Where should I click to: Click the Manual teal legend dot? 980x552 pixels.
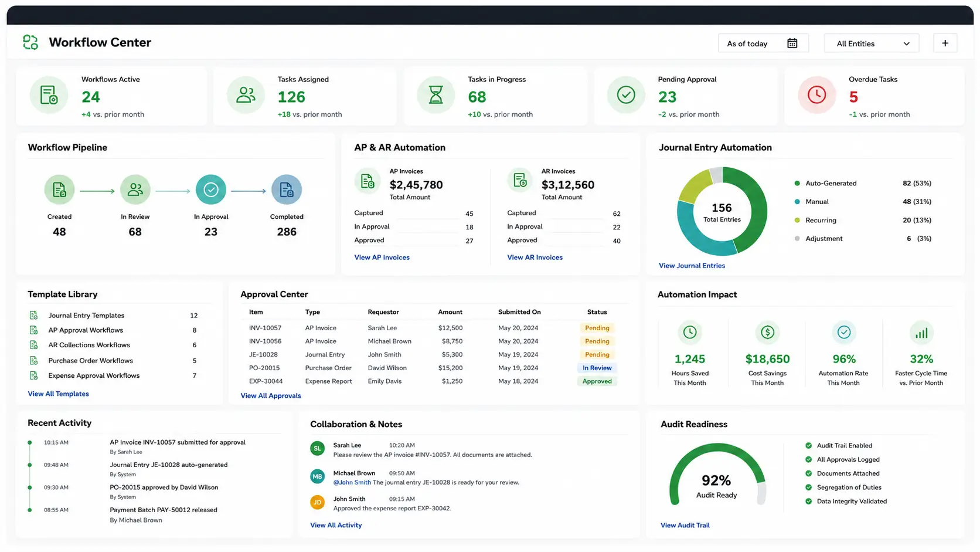tap(797, 202)
